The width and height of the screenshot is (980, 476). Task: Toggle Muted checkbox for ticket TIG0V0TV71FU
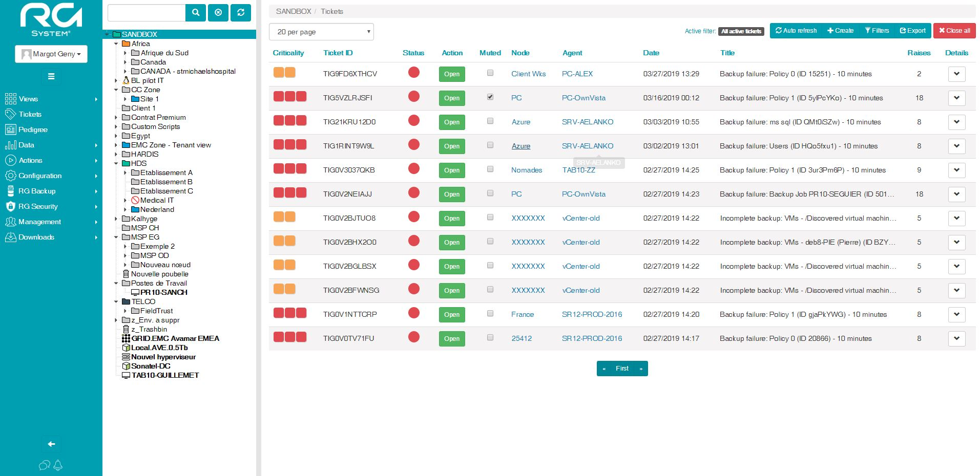[x=490, y=338]
